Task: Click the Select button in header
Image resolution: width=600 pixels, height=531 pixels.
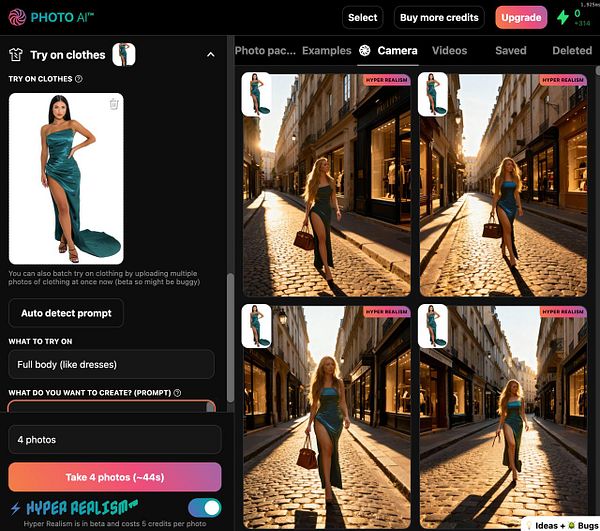Action: point(362,18)
